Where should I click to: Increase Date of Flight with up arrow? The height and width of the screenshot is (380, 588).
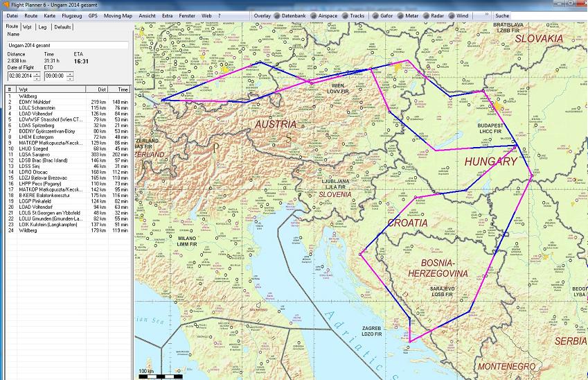[37, 74]
